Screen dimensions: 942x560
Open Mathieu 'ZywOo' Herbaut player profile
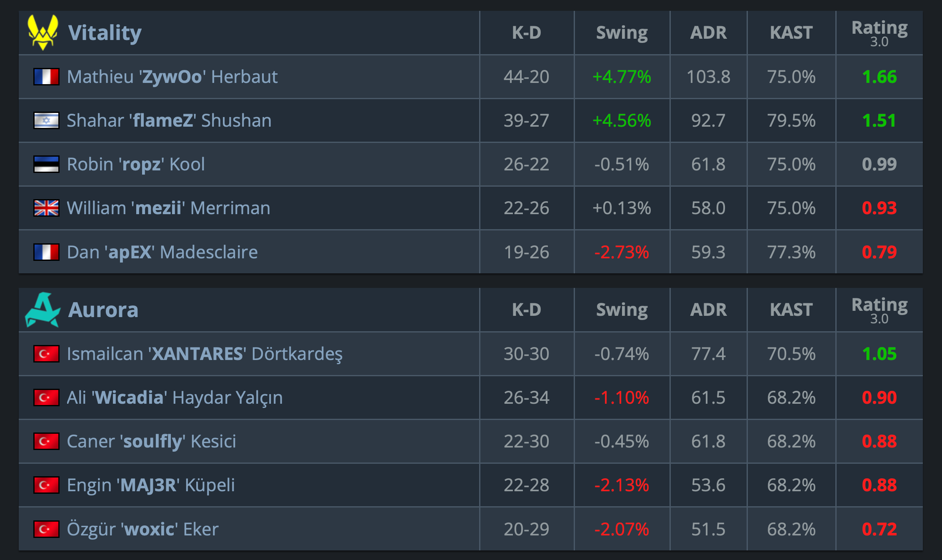point(172,77)
